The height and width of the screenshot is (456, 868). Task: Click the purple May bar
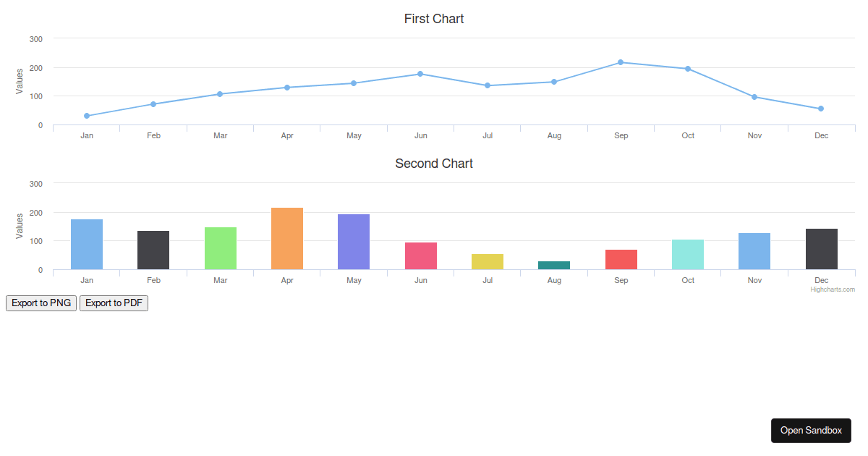coord(354,242)
